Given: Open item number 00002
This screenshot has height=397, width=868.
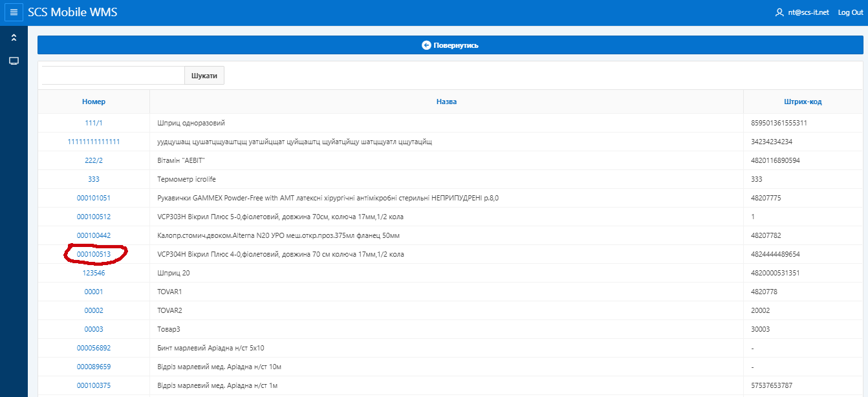Looking at the screenshot, I should pyautogui.click(x=94, y=310).
